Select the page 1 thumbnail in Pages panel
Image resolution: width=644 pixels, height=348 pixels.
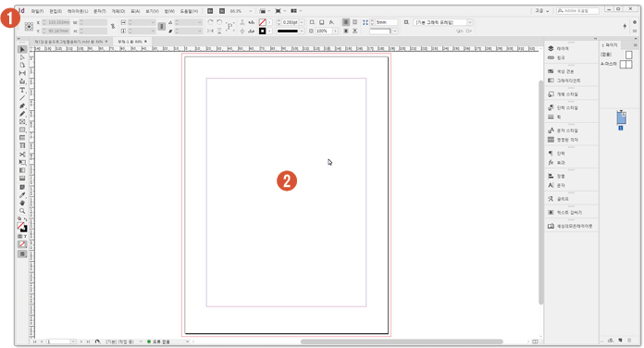click(622, 118)
